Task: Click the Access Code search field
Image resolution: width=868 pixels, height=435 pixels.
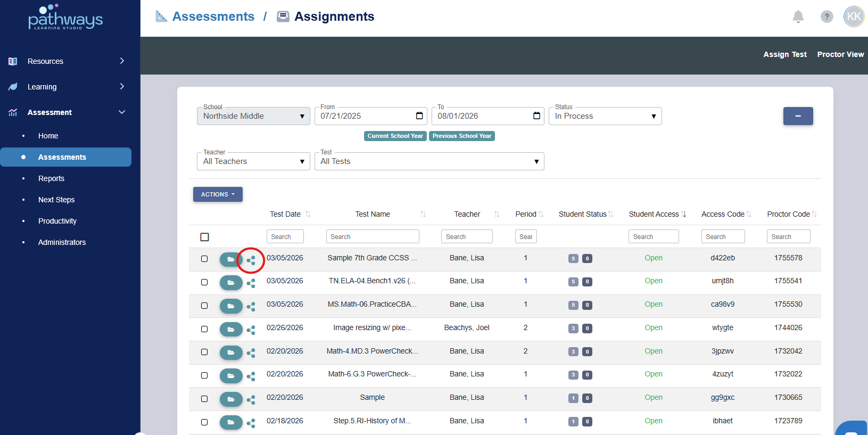Action: click(x=723, y=236)
